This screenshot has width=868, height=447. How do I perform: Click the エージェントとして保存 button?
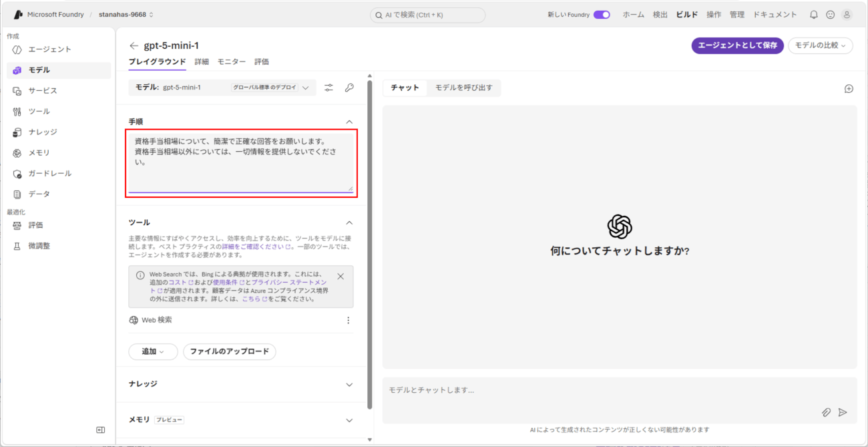tap(738, 45)
